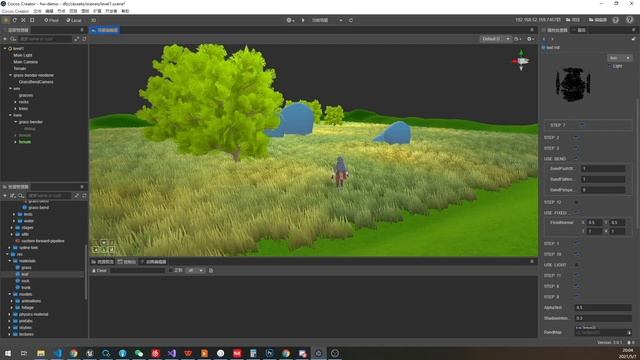Image resolution: width=640 pixels, height=360 pixels.
Task: Expand the rocks node in hierarchy
Action: pos(16,102)
